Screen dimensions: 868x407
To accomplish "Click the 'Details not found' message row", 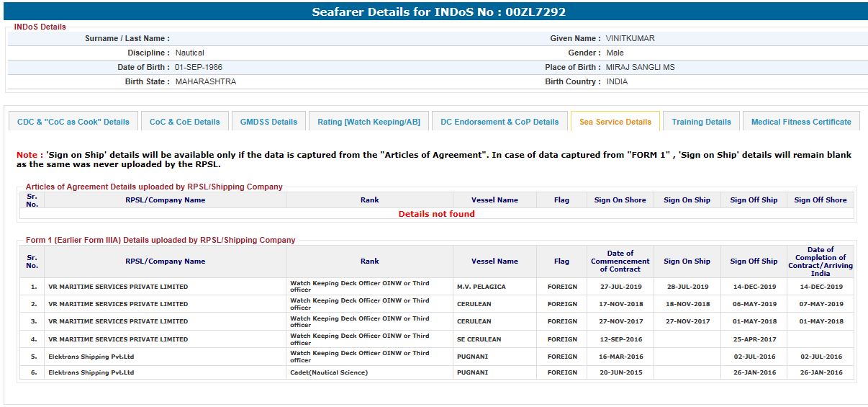I will [436, 214].
